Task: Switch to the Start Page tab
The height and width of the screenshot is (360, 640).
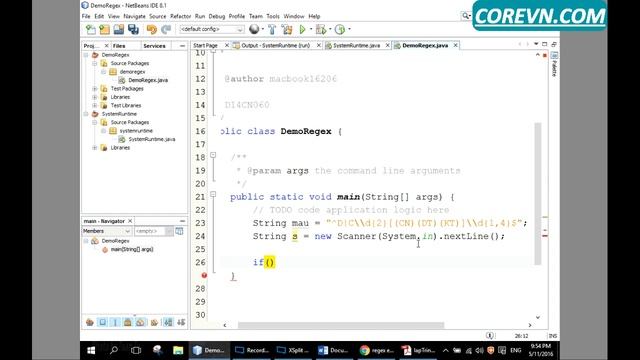Action: coord(205,46)
